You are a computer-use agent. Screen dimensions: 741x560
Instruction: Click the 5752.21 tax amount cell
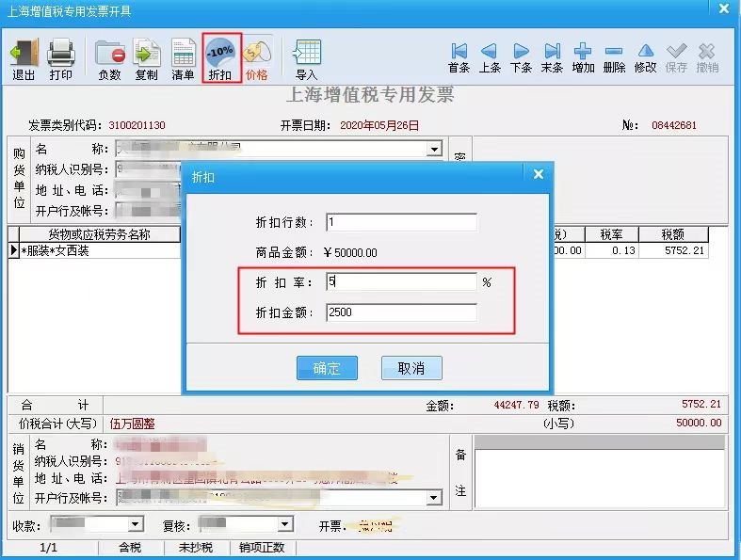tap(673, 250)
